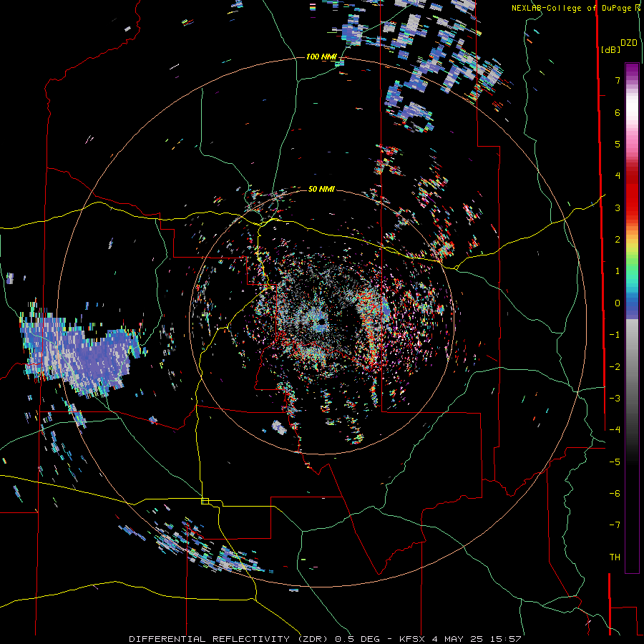
Task: Click the "4 MAY 25" date text
Action: 457,639
